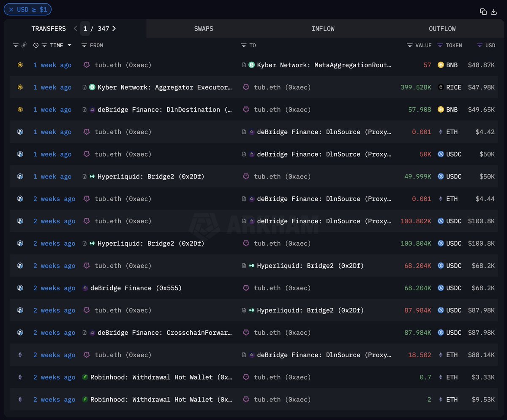507x420 pixels.
Task: Click the tub.eth avatar icon in the 49.999K row
Action: (246, 176)
